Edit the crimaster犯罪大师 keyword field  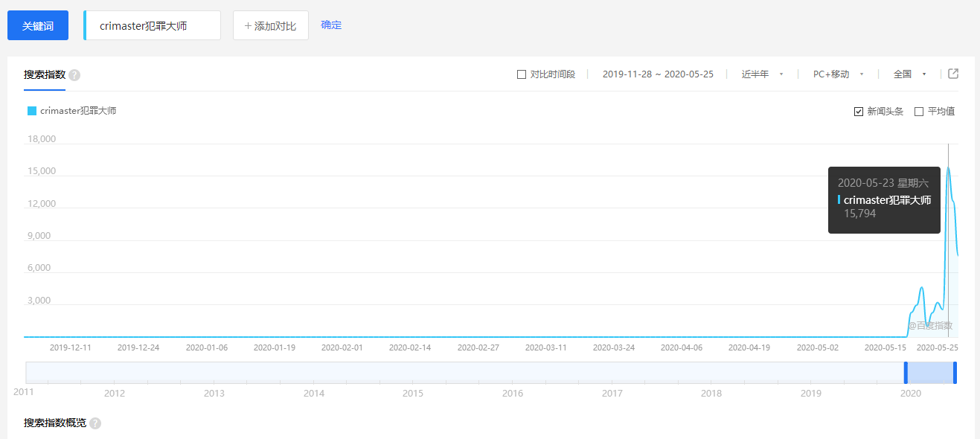pos(153,25)
